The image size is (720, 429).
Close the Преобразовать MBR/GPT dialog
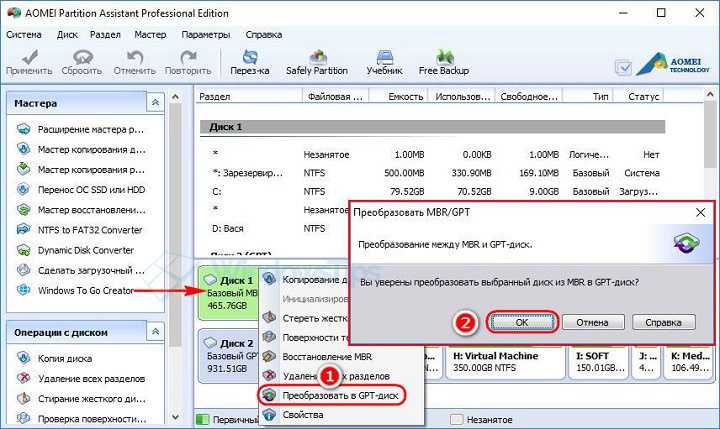(x=700, y=212)
